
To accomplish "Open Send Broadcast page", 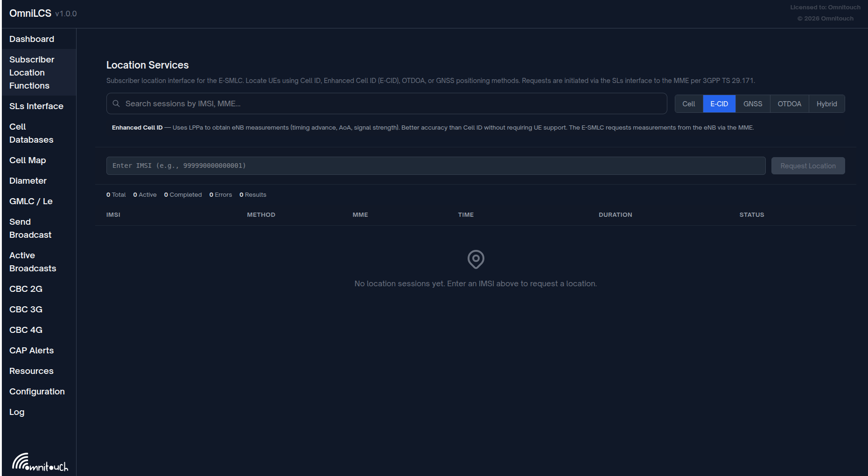I will (30, 228).
